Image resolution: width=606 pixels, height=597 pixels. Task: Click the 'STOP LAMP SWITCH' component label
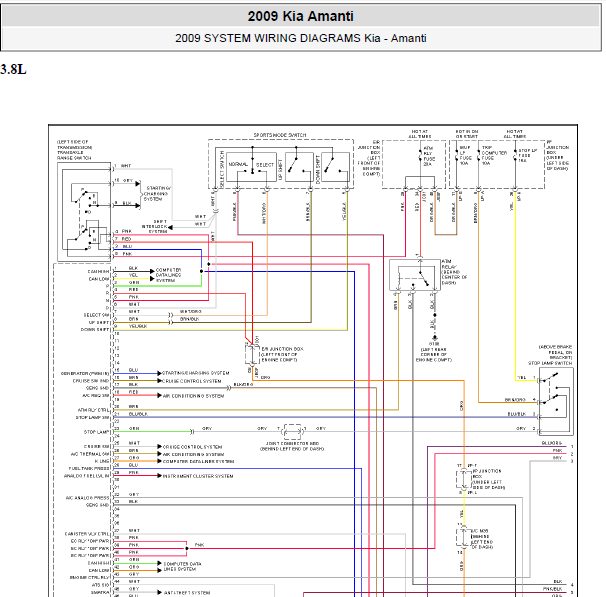[550, 363]
